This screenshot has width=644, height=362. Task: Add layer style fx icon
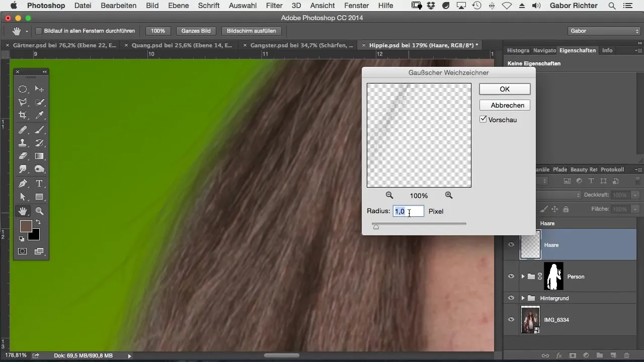(x=559, y=355)
